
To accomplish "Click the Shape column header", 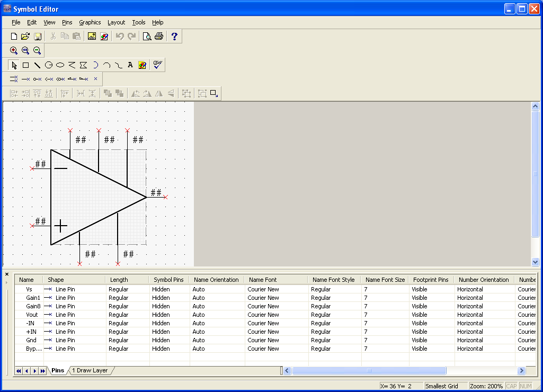I will tap(74, 280).
